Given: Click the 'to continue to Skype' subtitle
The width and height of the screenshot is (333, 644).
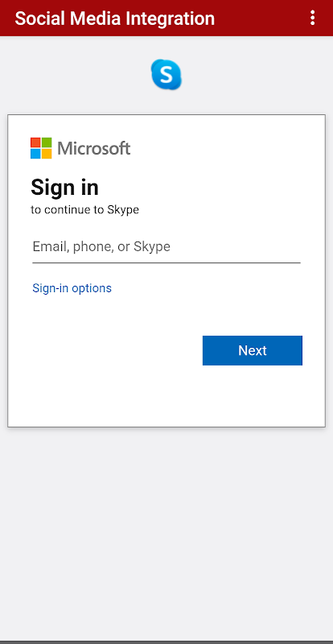Looking at the screenshot, I should click(x=84, y=210).
